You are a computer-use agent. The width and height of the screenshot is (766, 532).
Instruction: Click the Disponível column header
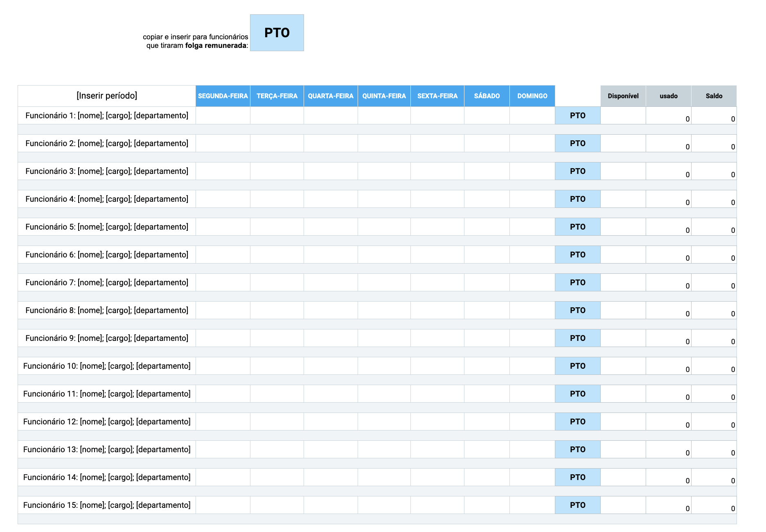pyautogui.click(x=623, y=96)
